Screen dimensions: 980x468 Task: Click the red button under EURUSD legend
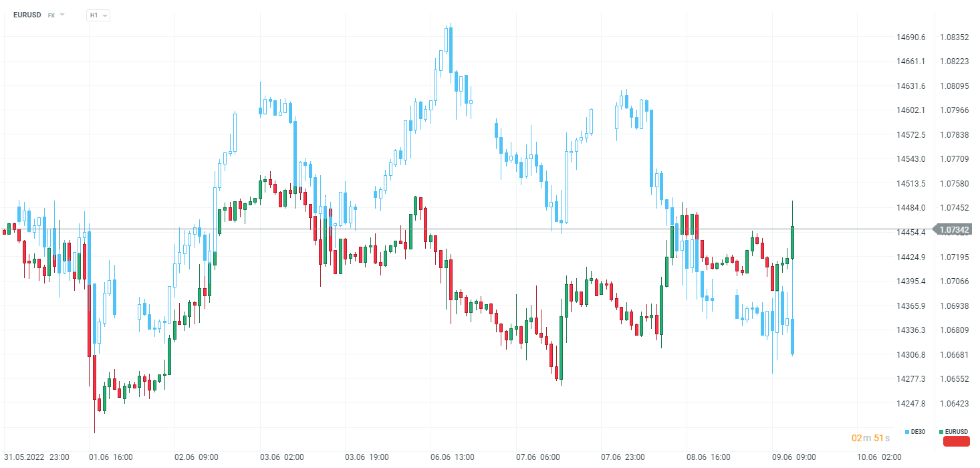[x=956, y=441]
